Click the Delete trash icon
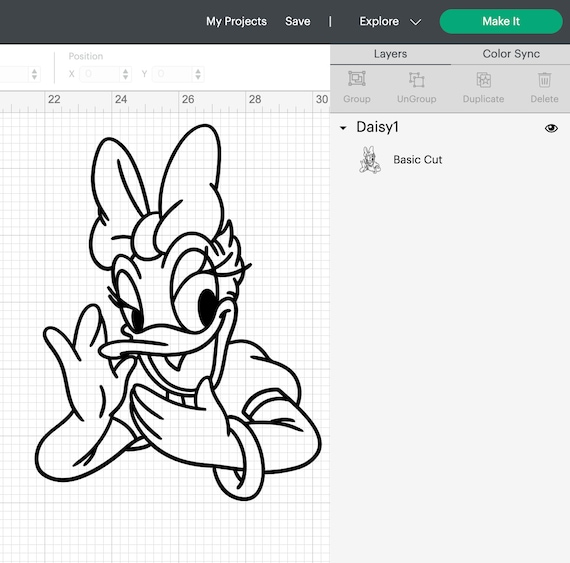This screenshot has width=570, height=563. [544, 80]
